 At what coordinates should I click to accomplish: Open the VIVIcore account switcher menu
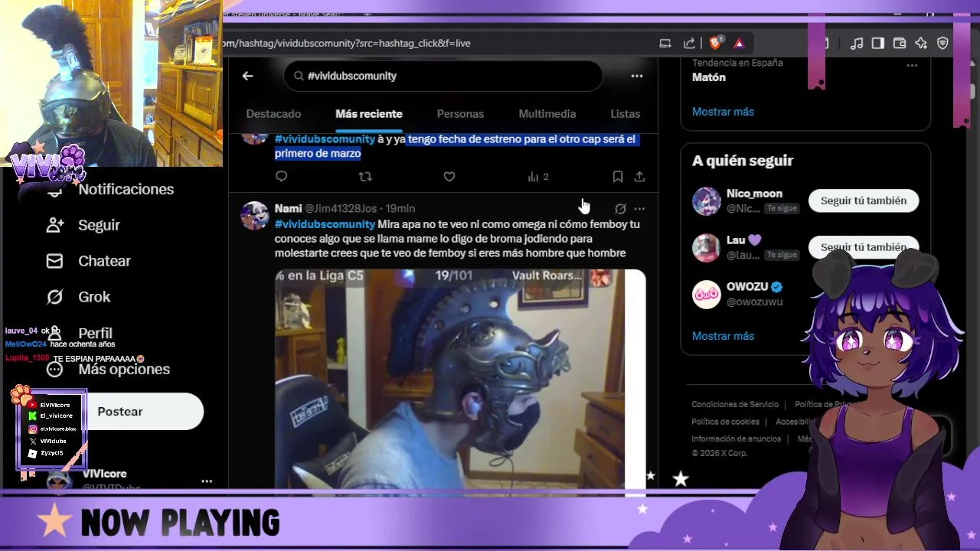click(207, 481)
